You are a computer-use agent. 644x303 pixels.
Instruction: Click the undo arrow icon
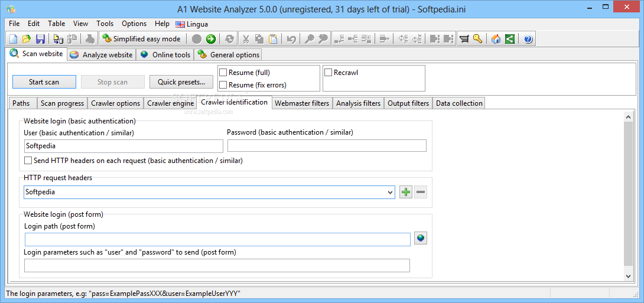(x=291, y=39)
